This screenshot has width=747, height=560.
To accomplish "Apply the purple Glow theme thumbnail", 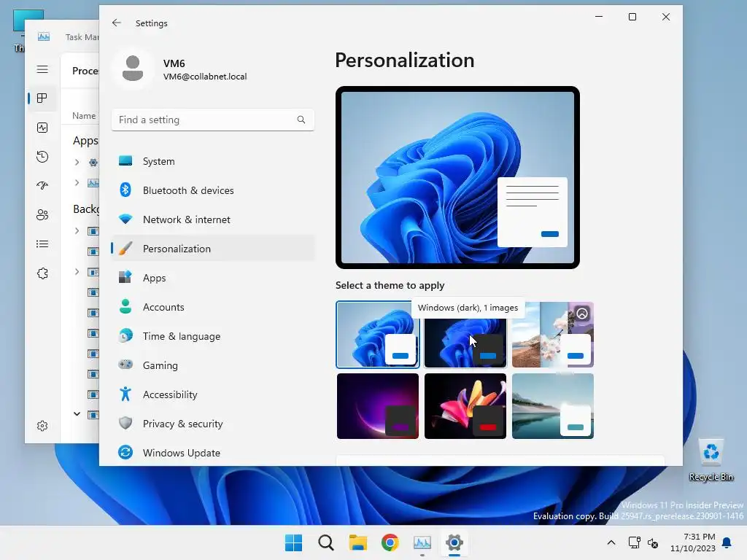I will tap(378, 406).
